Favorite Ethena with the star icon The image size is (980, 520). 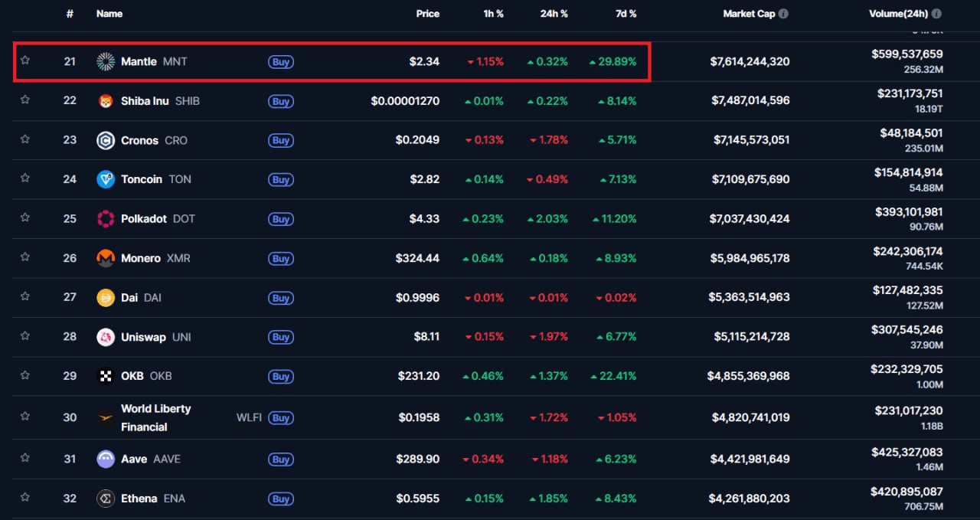[25, 498]
